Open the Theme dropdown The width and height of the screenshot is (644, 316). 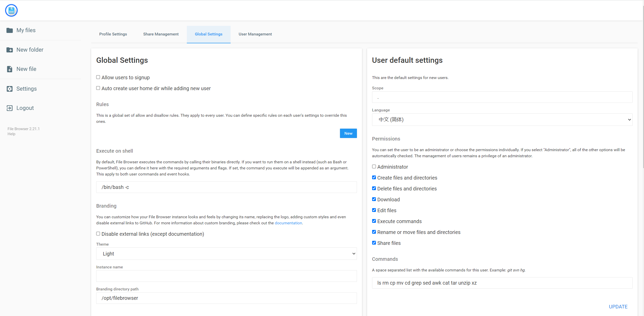(x=226, y=253)
